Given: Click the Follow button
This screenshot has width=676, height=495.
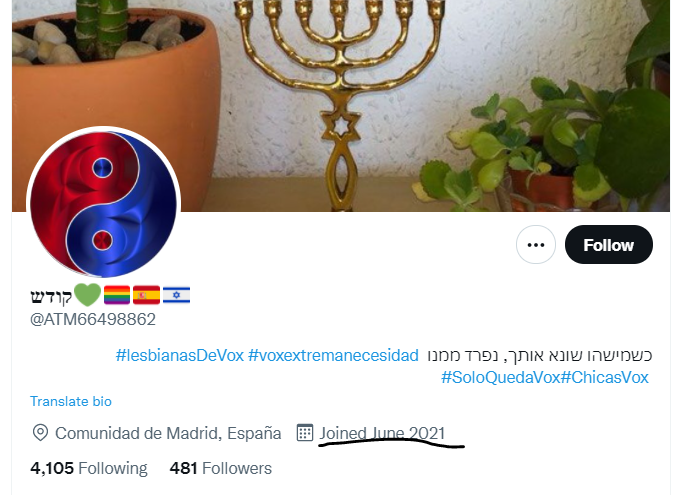Looking at the screenshot, I should click(x=608, y=244).
